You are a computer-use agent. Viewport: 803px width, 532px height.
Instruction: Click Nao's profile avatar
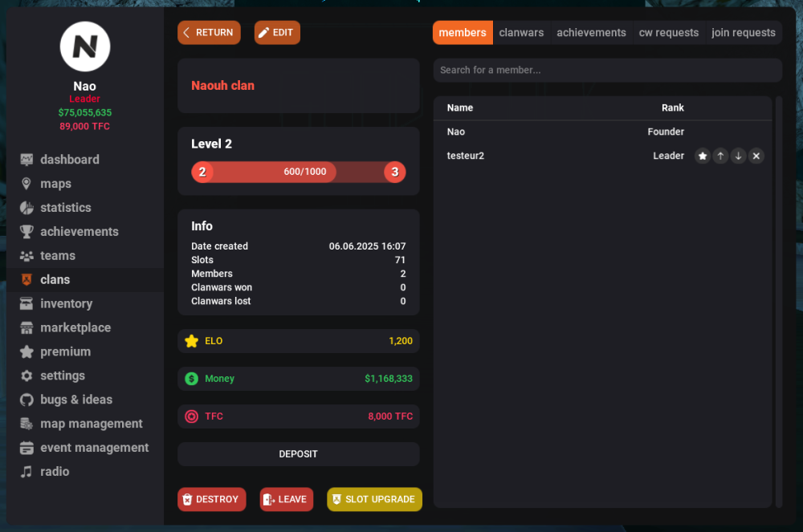[85, 47]
